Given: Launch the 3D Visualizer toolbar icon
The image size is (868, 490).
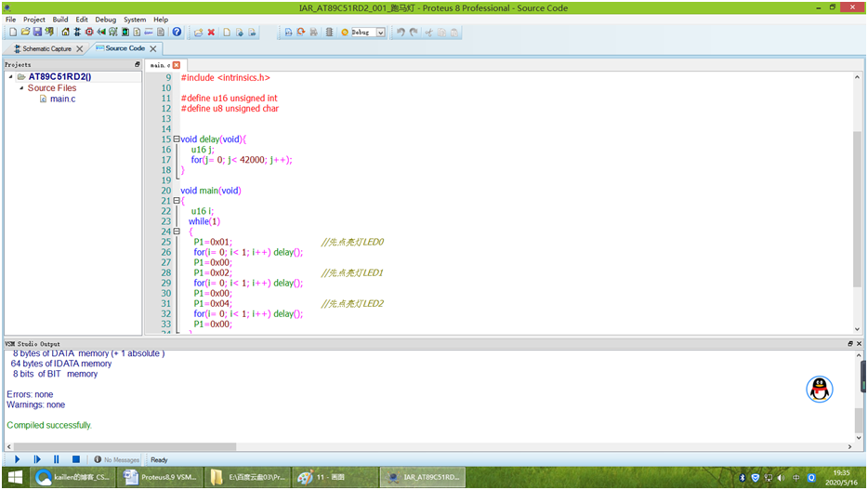Looking at the screenshot, I should click(x=100, y=33).
